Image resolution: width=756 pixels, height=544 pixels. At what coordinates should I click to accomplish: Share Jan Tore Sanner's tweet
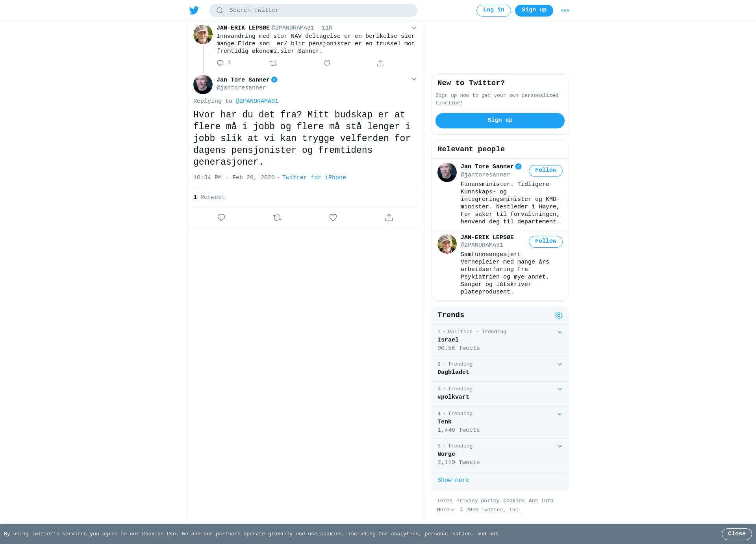389,217
